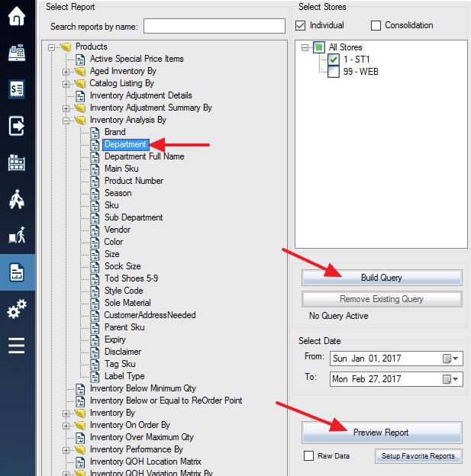Open the From date calendar dropdown
Image resolution: width=471 pixels, height=476 pixels.
point(450,359)
